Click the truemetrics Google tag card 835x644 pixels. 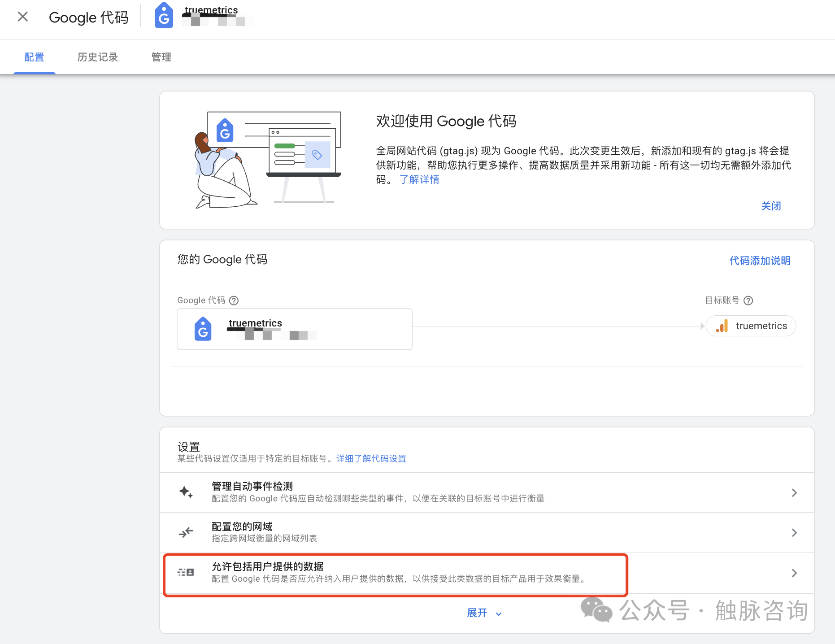tap(295, 329)
